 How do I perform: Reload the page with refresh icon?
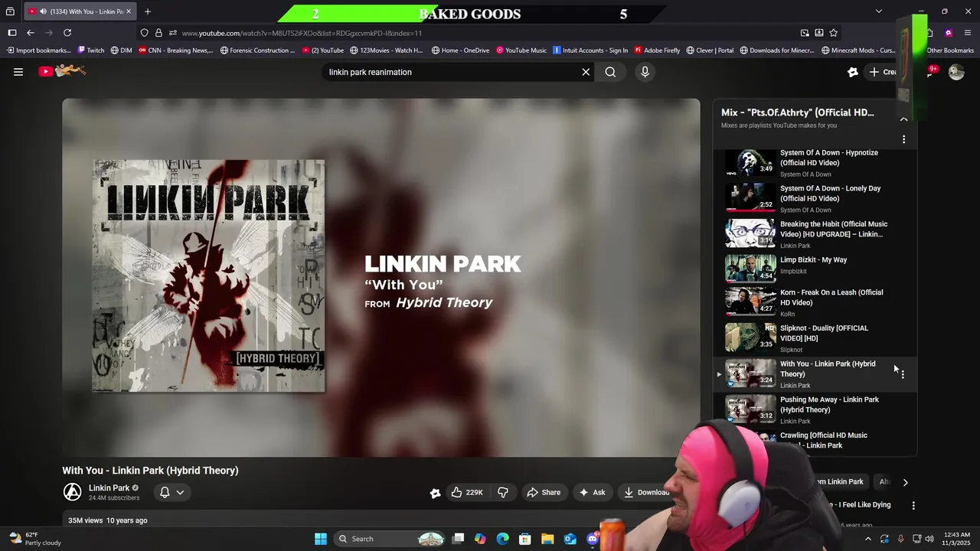[x=67, y=33]
